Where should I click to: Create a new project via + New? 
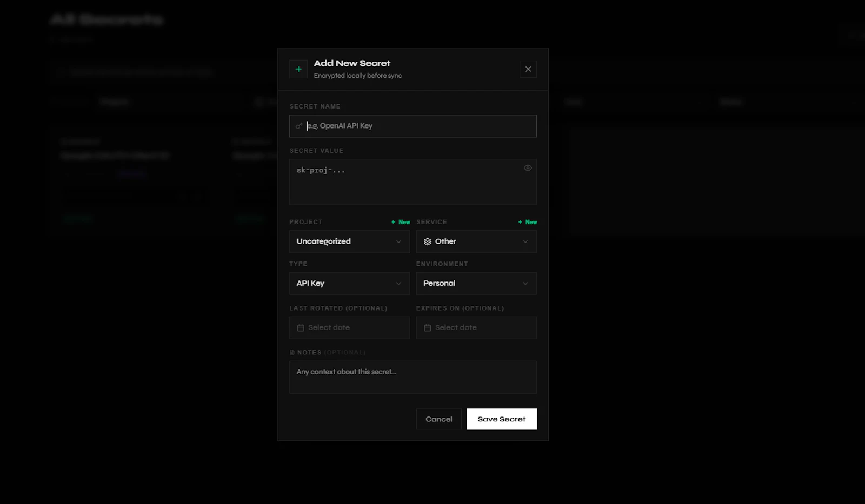click(401, 222)
